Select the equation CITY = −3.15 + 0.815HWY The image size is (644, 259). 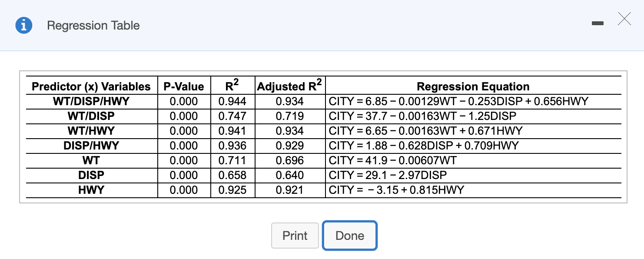tap(397, 190)
